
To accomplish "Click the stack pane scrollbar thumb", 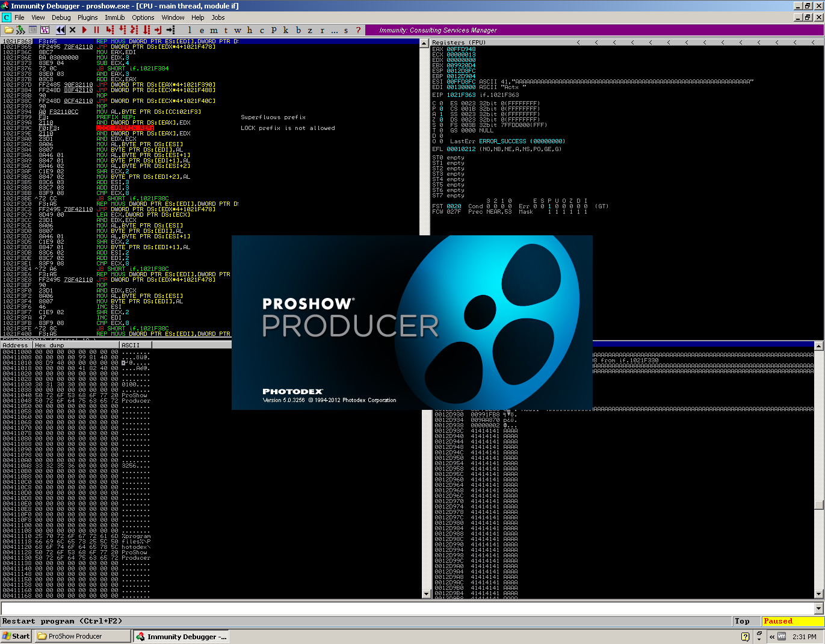I will tap(818, 504).
